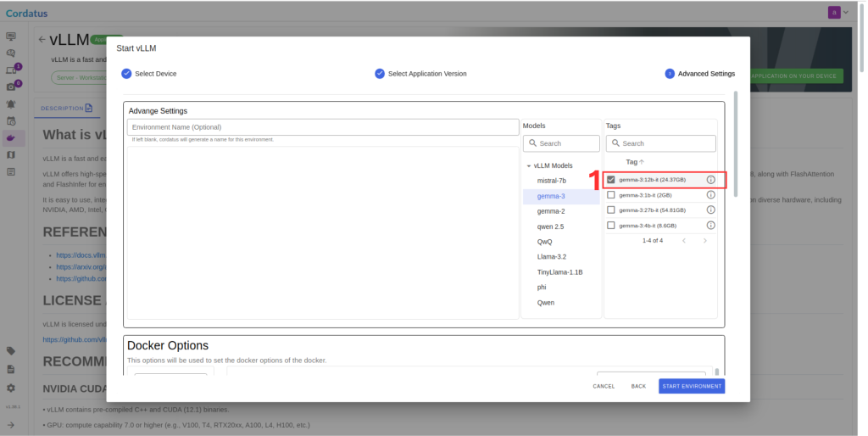Open the list document sidebar icon
Image resolution: width=868 pixels, height=436 pixels.
pyautogui.click(x=10, y=171)
